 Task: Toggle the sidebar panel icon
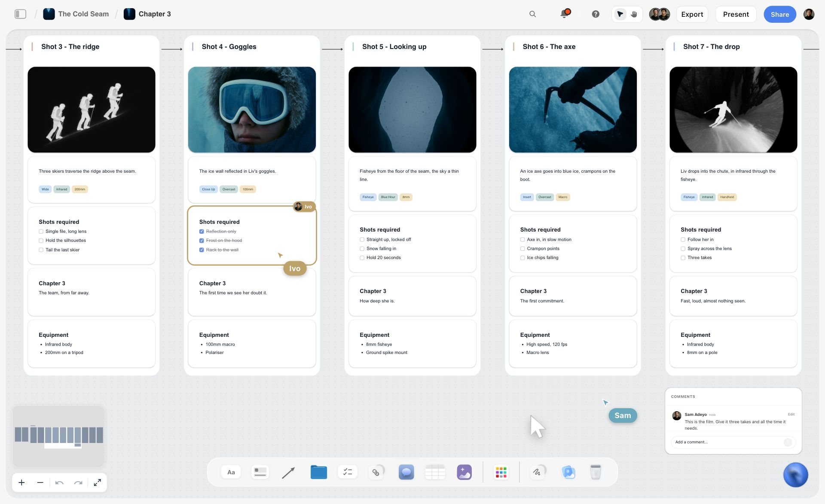tap(20, 14)
